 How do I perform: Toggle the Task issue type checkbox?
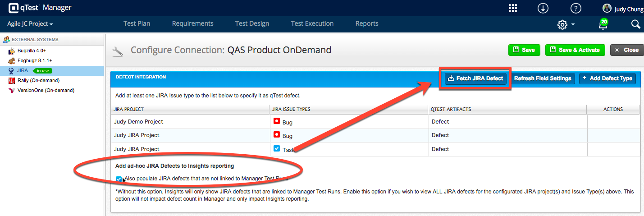(x=277, y=148)
